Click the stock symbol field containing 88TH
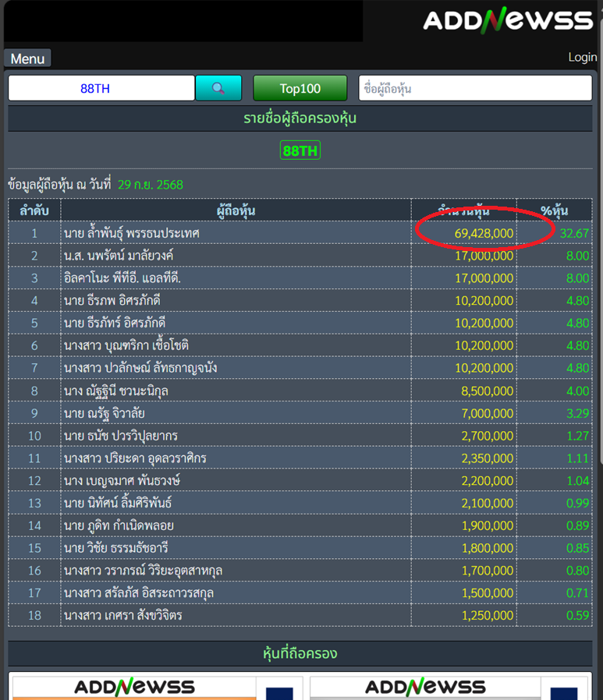Image resolution: width=603 pixels, height=700 pixels. (x=101, y=88)
